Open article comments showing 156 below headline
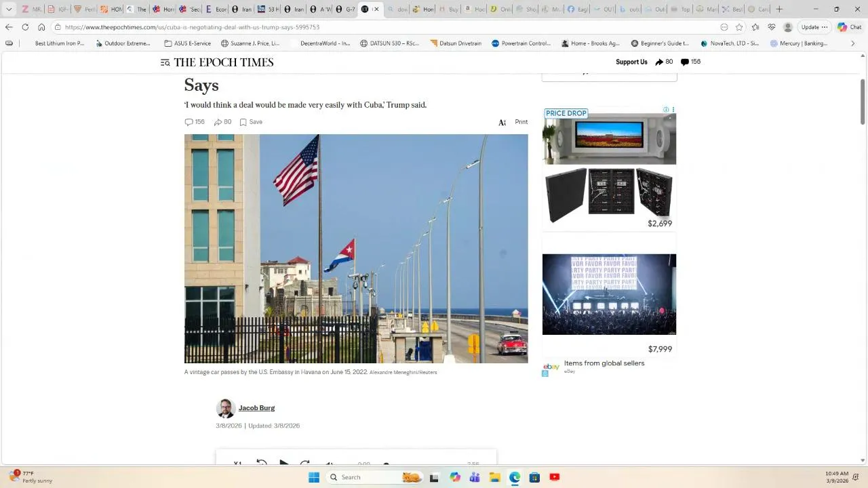Viewport: 868px width, 488px height. (195, 122)
